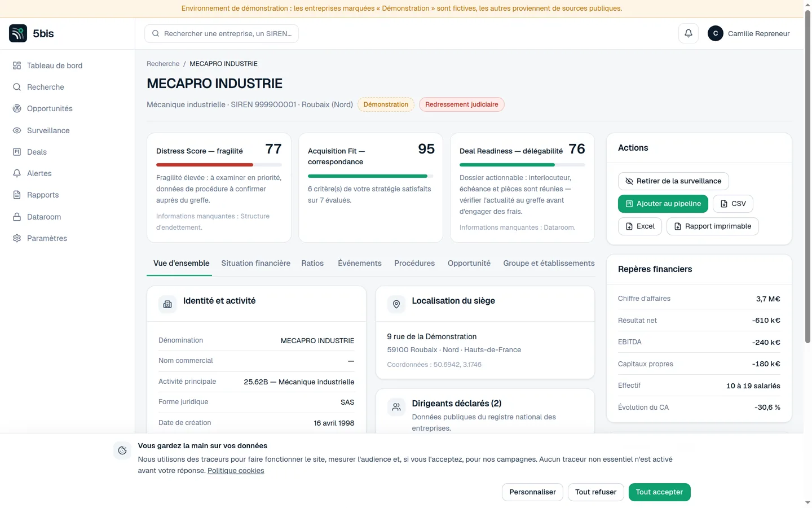Go to the Procédures tab

pyautogui.click(x=414, y=263)
